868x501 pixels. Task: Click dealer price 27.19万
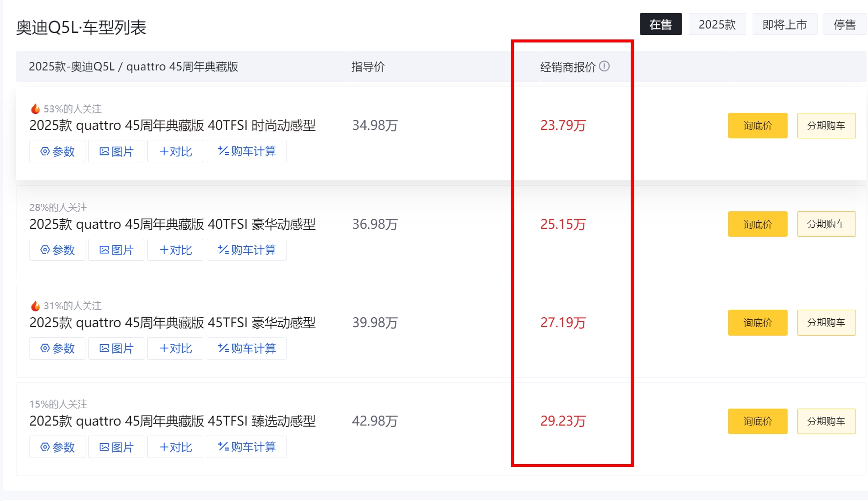click(563, 323)
